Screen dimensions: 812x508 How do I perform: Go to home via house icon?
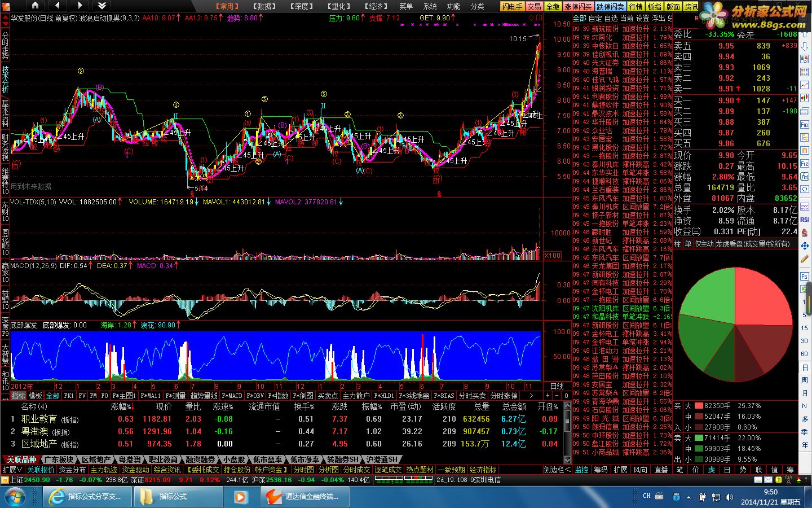click(x=35, y=6)
